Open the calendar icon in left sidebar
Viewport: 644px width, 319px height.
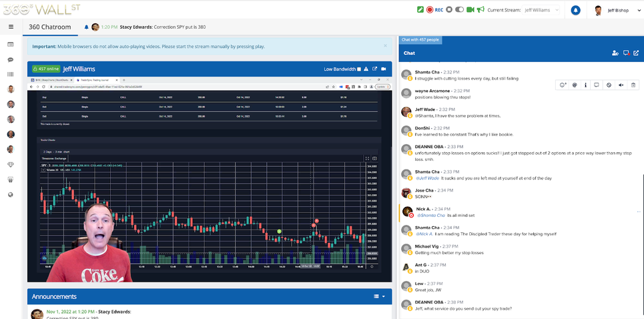pyautogui.click(x=11, y=44)
